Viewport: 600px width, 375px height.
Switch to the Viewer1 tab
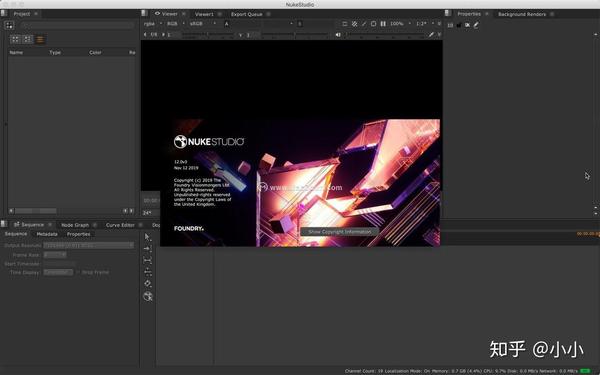click(204, 14)
